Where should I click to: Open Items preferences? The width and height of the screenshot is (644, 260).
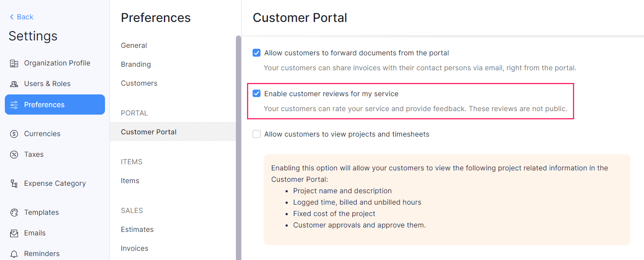point(130,181)
